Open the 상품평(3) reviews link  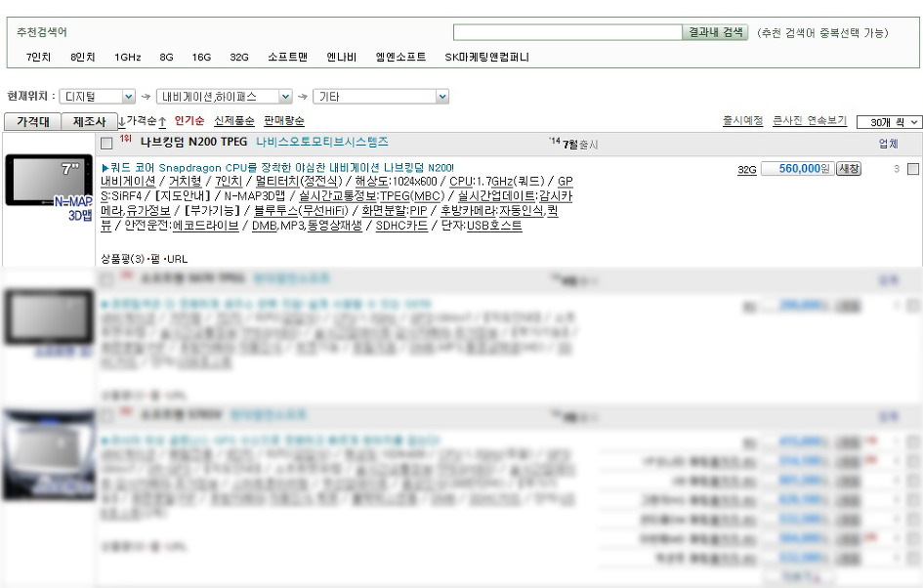tap(122, 259)
